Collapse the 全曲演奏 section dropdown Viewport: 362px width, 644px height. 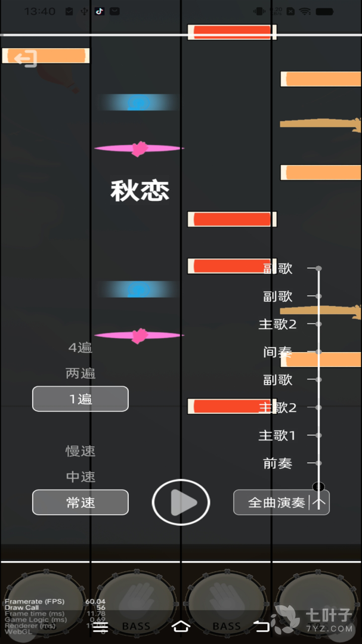pos(281,502)
